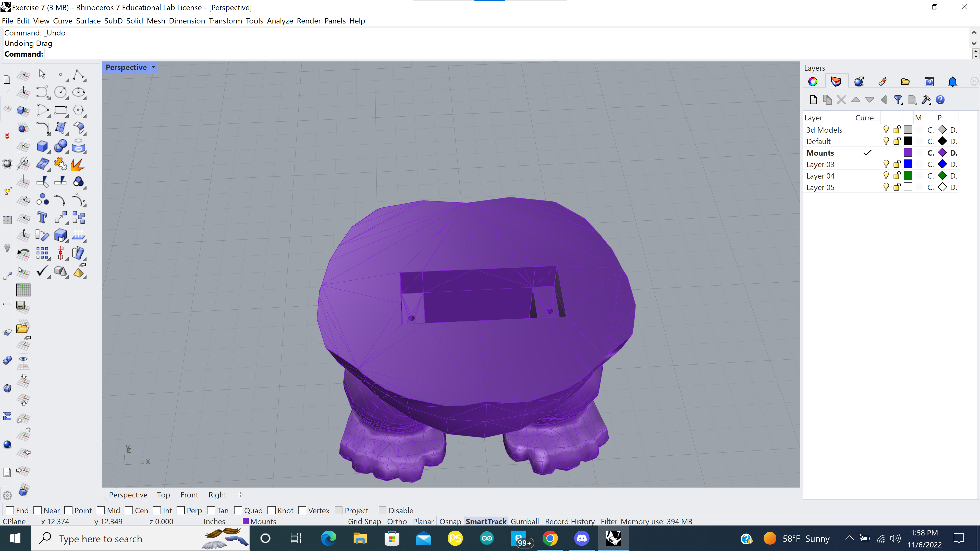
Task: Switch to the Front viewport tab
Action: tap(189, 495)
